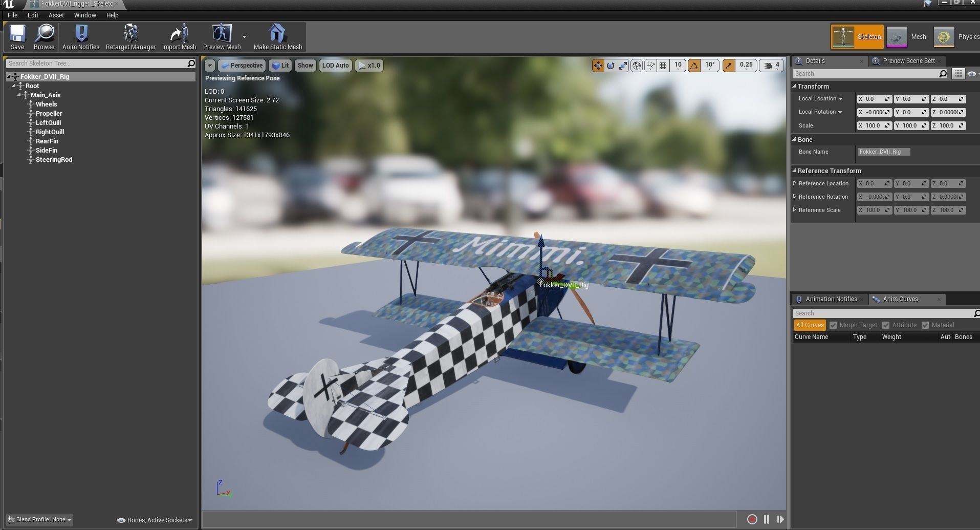This screenshot has width=980, height=530.
Task: Open the Blend Profile dropdown
Action: point(39,520)
